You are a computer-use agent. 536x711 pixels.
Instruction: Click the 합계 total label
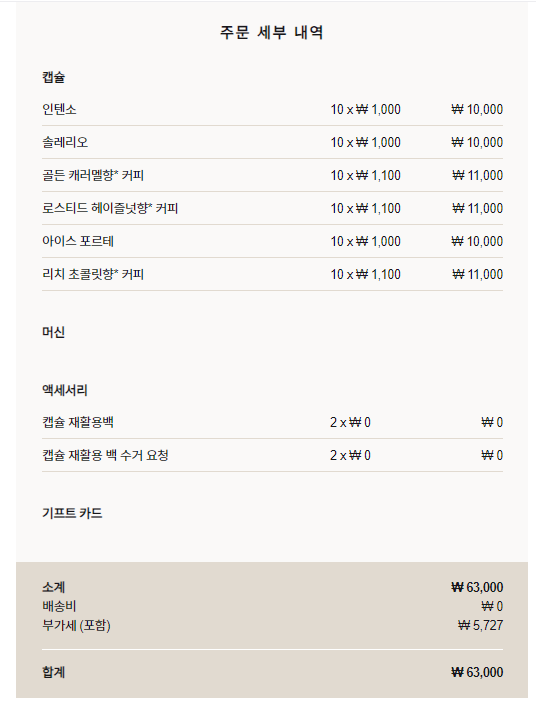(54, 672)
